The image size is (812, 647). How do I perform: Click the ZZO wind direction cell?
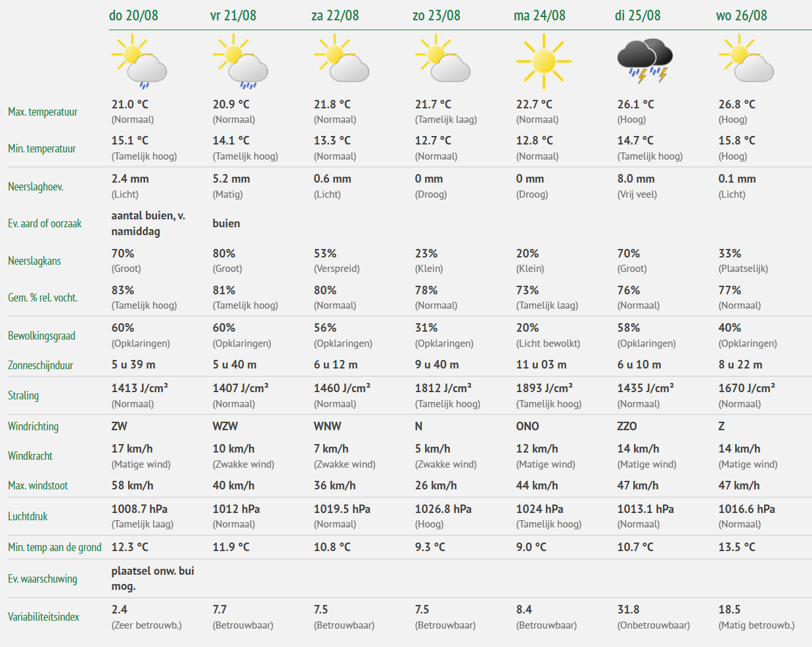(627, 426)
